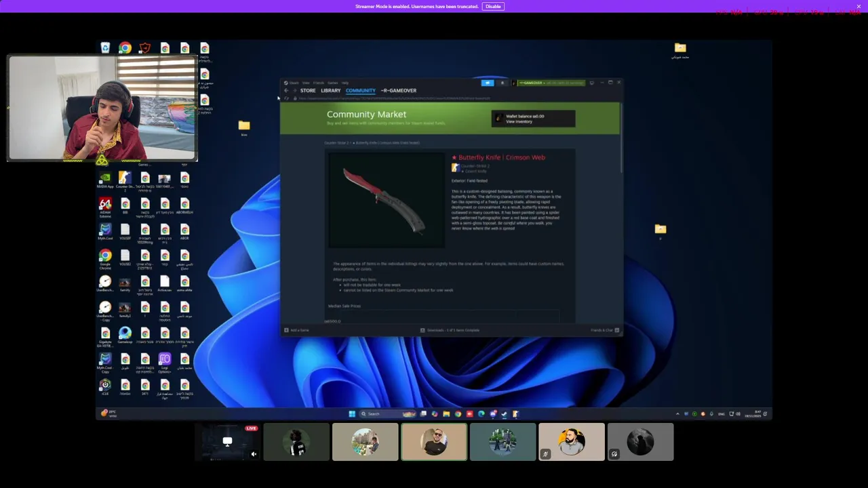This screenshot has height=488, width=868.
Task: Dismiss the Streamer Mode banner with X
Action: 859,6
